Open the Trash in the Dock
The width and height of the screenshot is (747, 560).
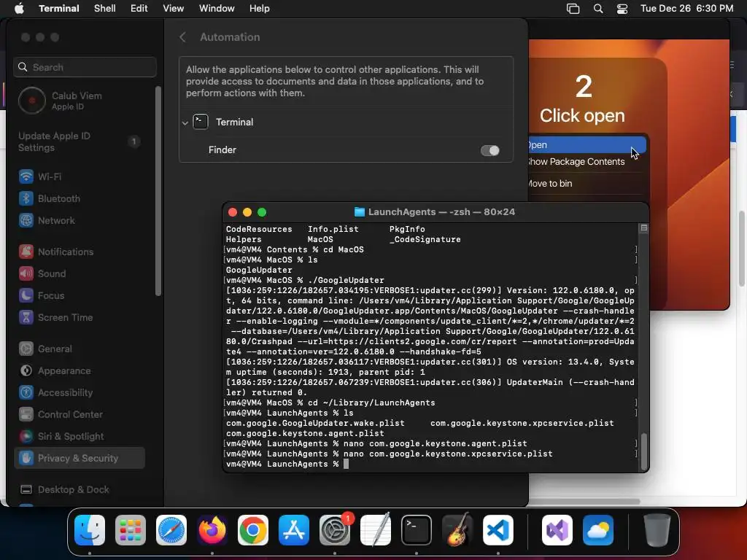click(657, 530)
